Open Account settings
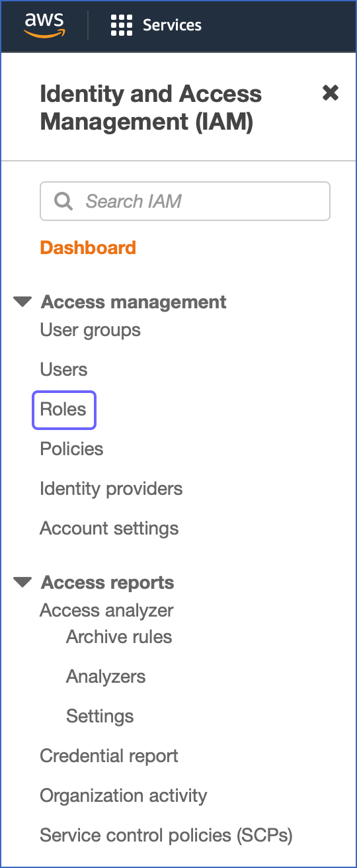 pos(110,529)
